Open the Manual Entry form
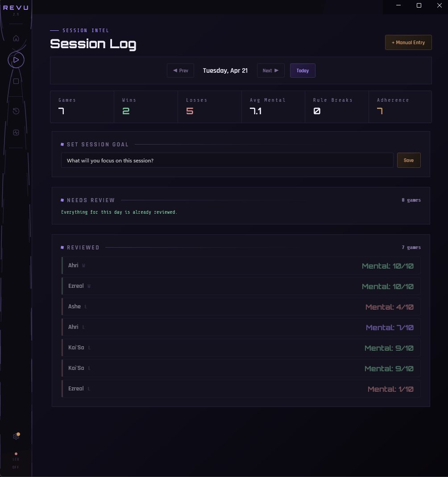This screenshot has height=477, width=448. 408,42
